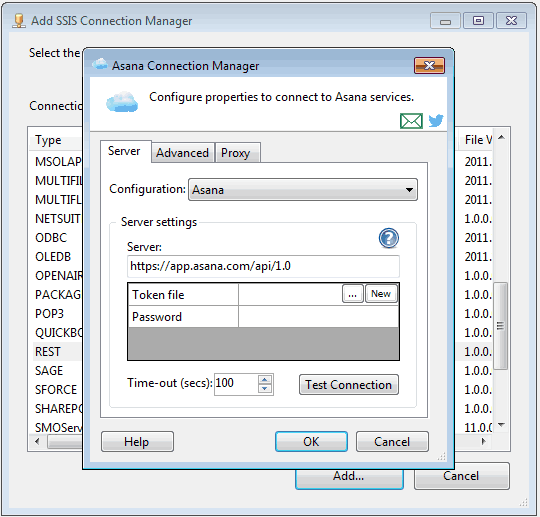
Task: Click the vertical scrollbar thumb
Action: point(500,326)
